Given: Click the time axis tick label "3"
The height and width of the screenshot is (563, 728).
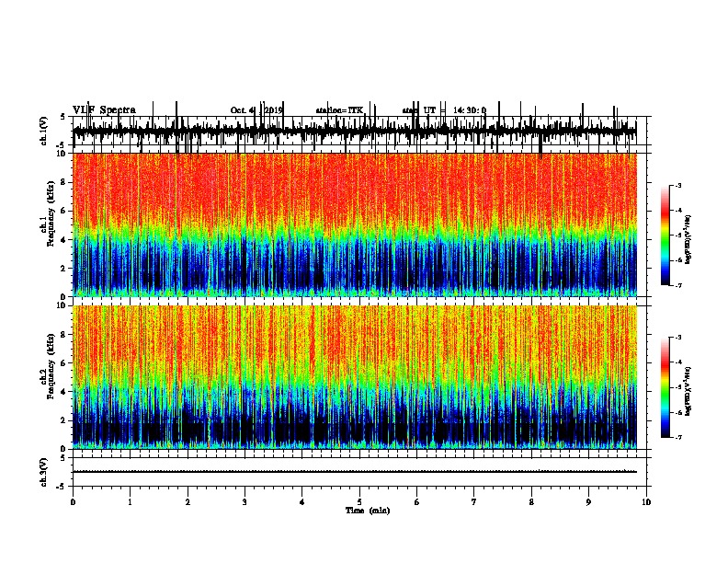Looking at the screenshot, I should pos(245,502).
